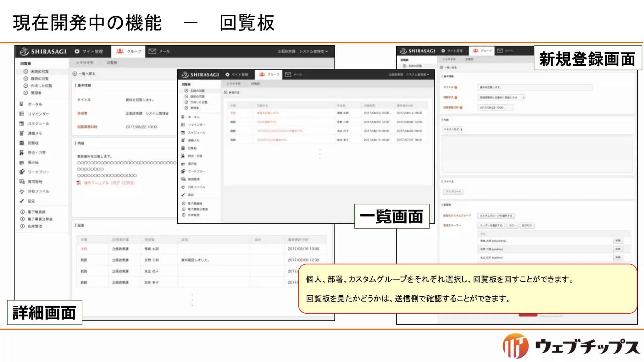Viewport: 644px width, 362px height.
Task: Click 質問管理 item in detail window sidebar
Action: [x=35, y=182]
